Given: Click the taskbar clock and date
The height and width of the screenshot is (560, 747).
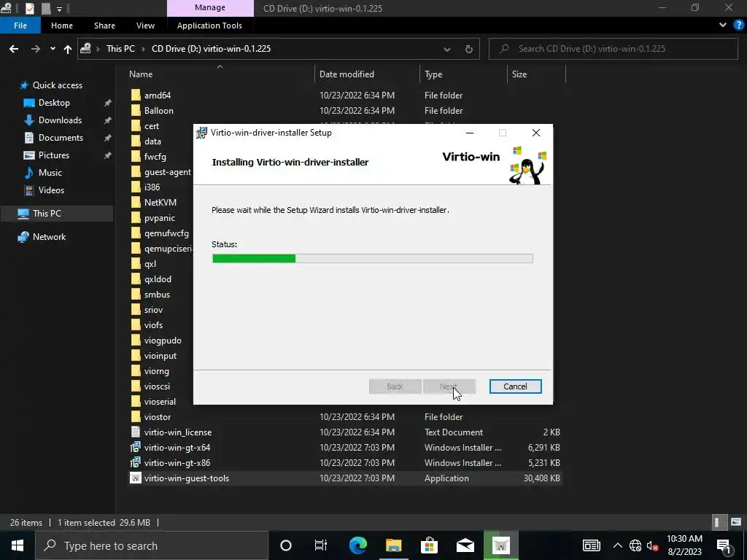Looking at the screenshot, I should (x=684, y=545).
